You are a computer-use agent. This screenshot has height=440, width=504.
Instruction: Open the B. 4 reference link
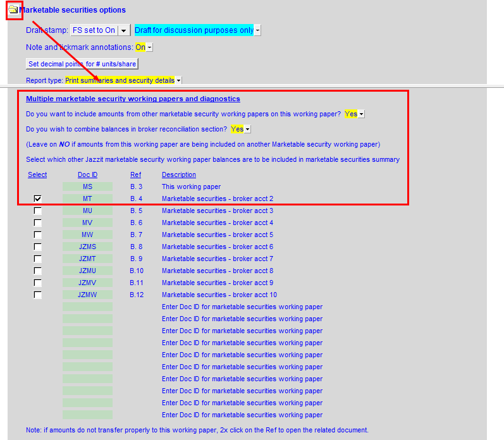[136, 199]
